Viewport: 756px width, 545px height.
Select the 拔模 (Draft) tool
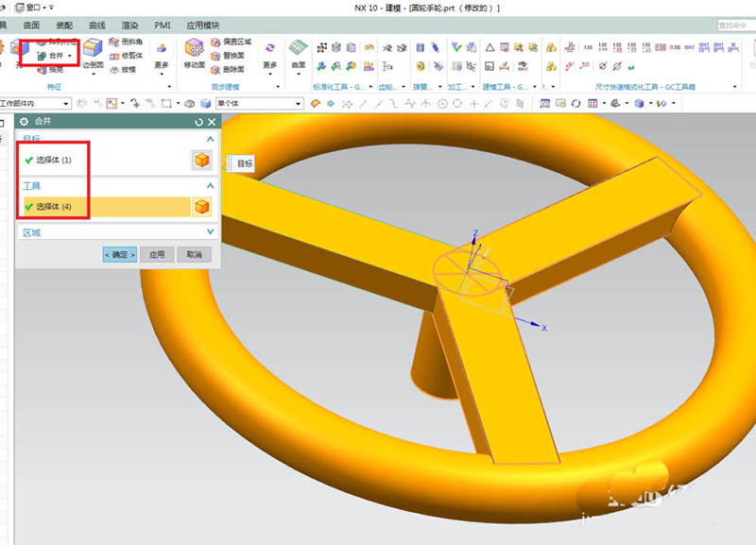123,69
